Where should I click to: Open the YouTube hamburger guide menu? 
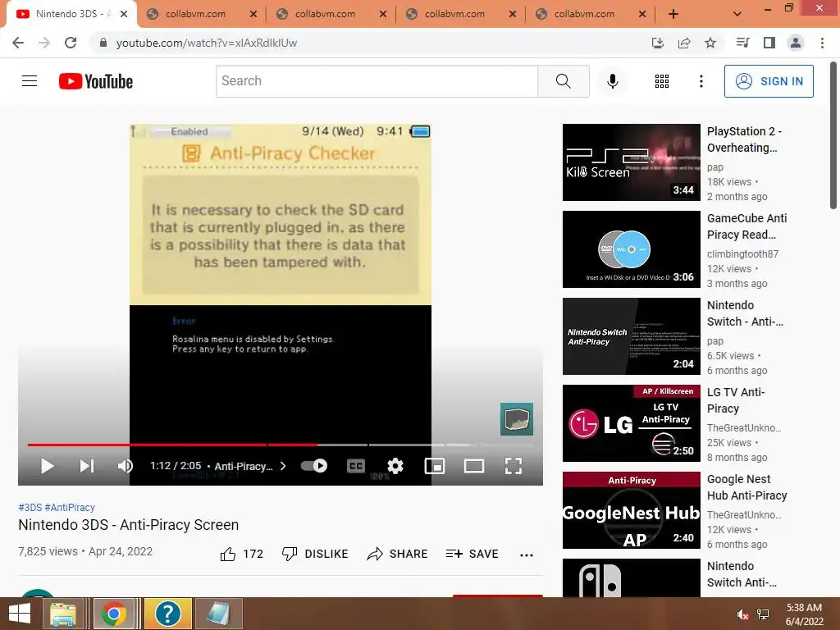tap(30, 81)
